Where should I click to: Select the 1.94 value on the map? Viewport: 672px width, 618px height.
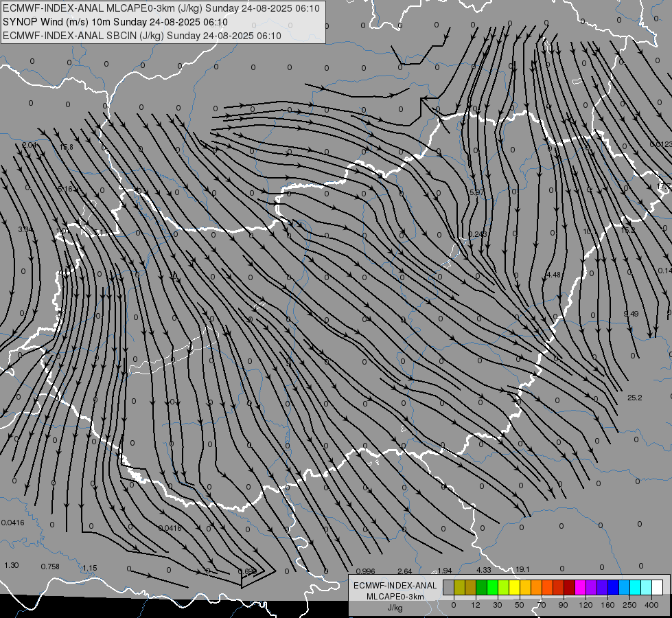point(445,571)
